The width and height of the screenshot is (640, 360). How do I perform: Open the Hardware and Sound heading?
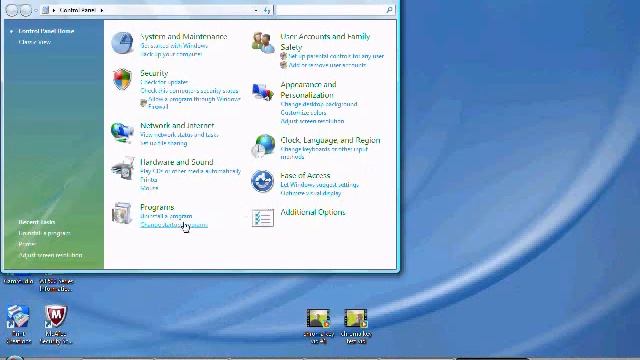point(177,162)
